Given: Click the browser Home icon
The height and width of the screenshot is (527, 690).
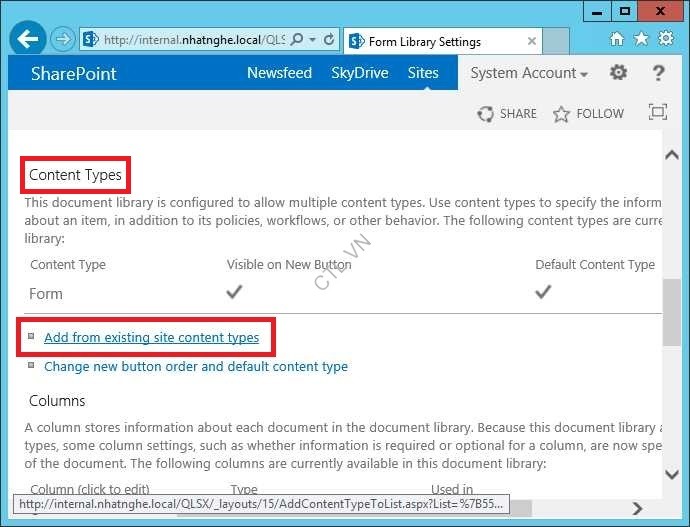Looking at the screenshot, I should pyautogui.click(x=617, y=39).
